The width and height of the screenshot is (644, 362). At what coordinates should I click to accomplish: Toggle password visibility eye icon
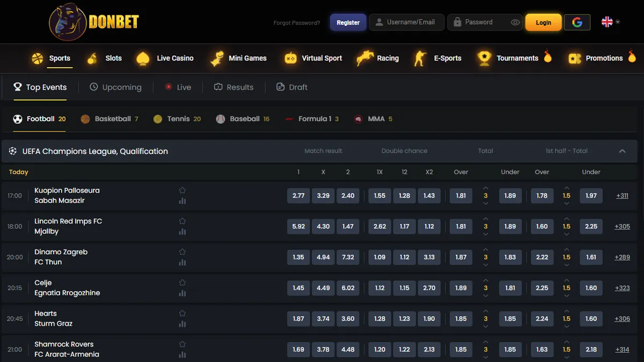515,23
